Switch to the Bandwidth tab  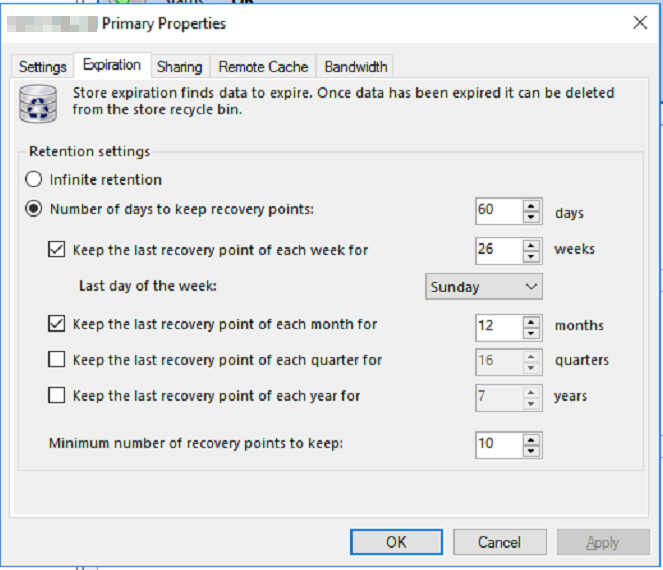[x=355, y=67]
